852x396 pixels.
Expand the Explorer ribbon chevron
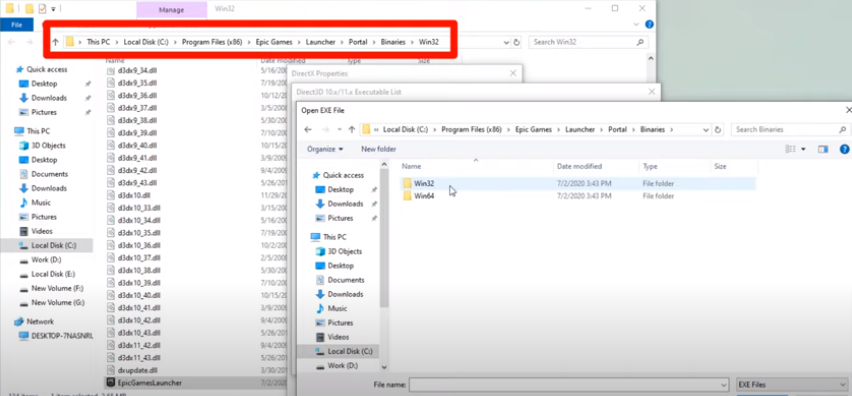click(637, 24)
